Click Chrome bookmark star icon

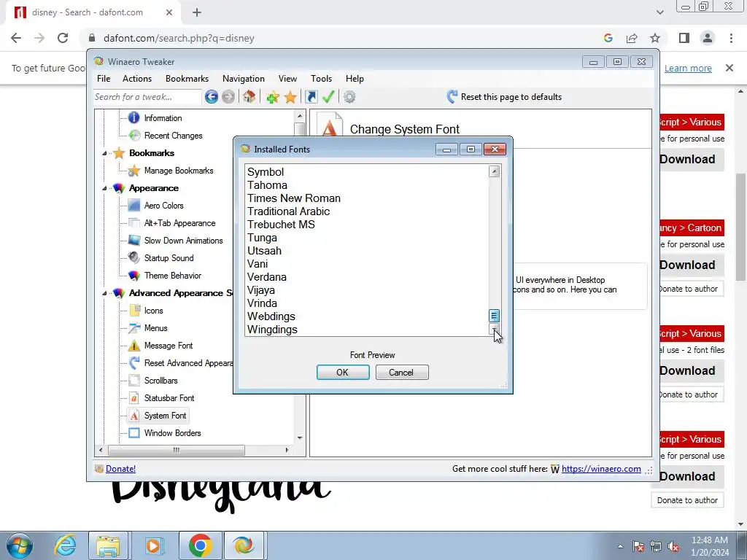656,38
